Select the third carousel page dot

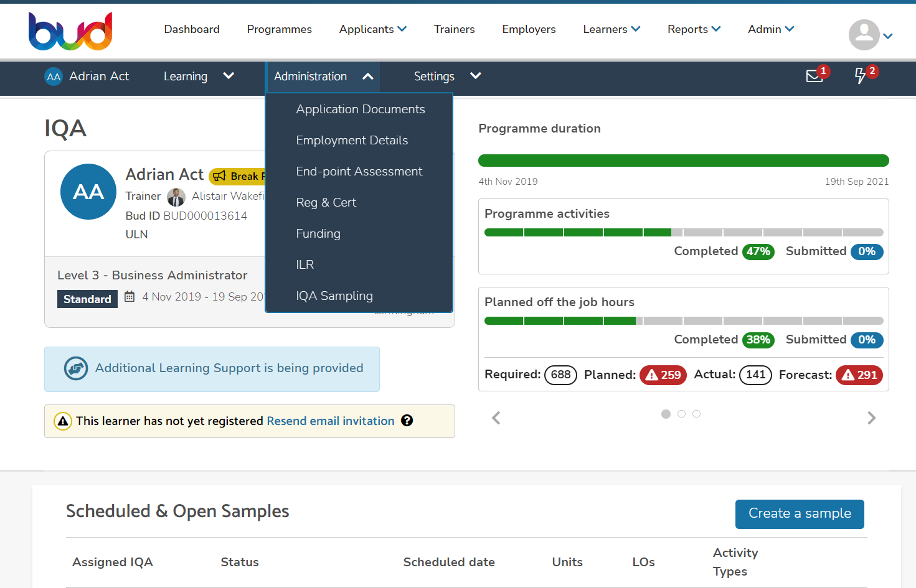point(696,414)
